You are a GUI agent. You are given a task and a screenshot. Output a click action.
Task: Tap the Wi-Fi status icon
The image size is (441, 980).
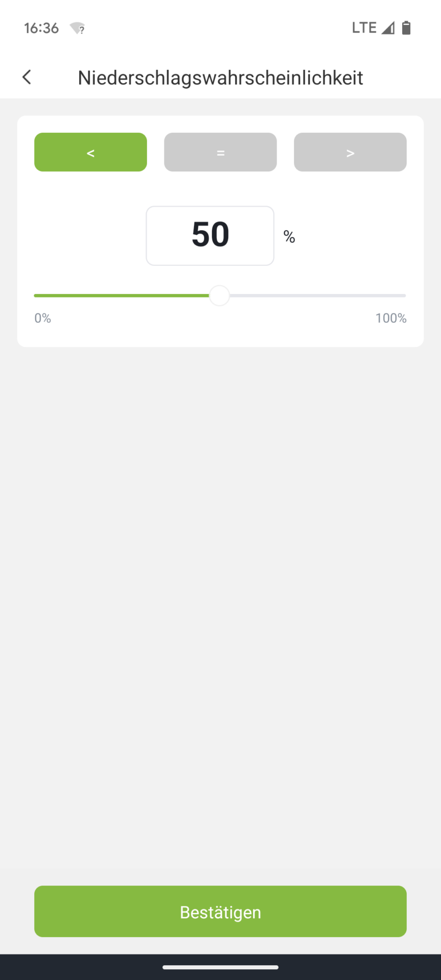click(78, 28)
